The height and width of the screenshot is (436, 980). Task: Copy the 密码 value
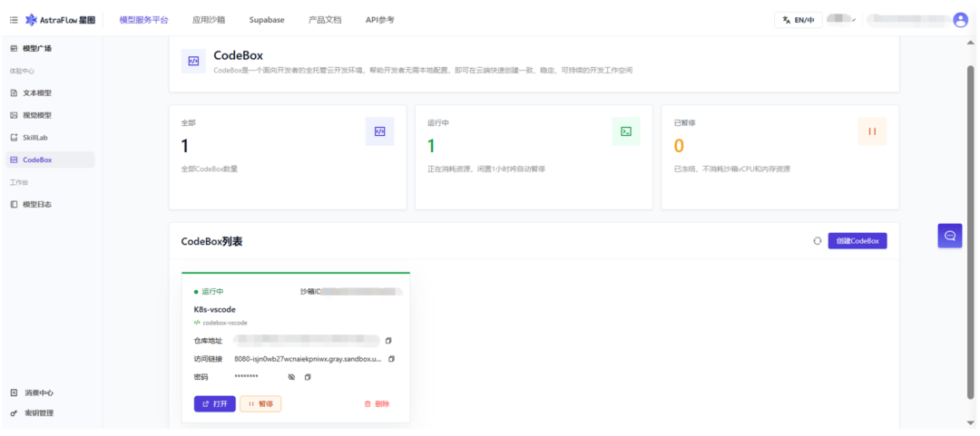(x=308, y=377)
